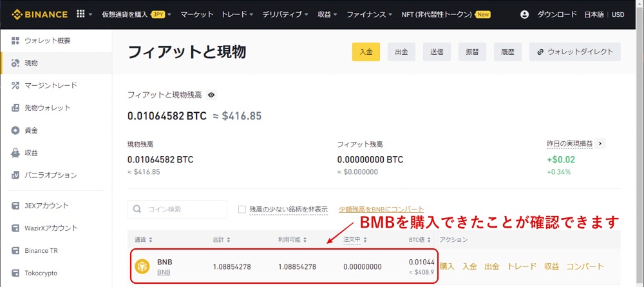Click the 先物ウォレット sidebar icon
The height and width of the screenshot is (287, 644).
tap(15, 108)
